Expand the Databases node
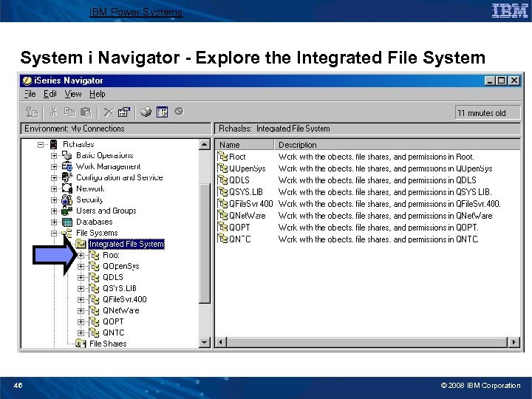This screenshot has height=399, width=532. (x=54, y=222)
